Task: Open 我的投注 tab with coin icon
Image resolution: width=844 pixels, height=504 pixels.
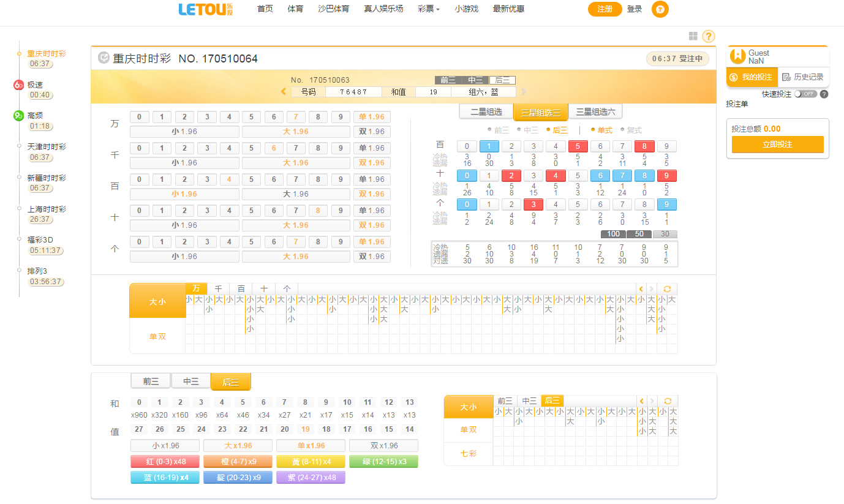Action: point(752,77)
